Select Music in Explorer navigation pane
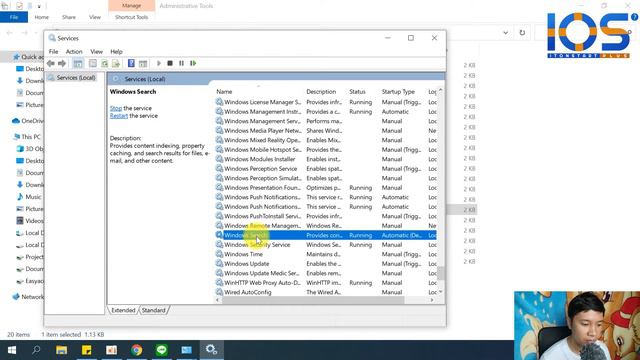This screenshot has height=360, width=640. click(x=29, y=197)
